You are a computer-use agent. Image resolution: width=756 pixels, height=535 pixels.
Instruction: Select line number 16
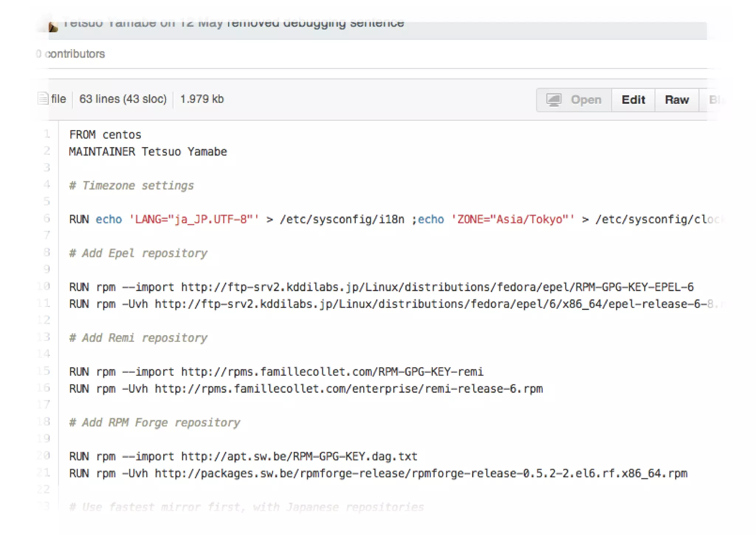[x=44, y=388]
